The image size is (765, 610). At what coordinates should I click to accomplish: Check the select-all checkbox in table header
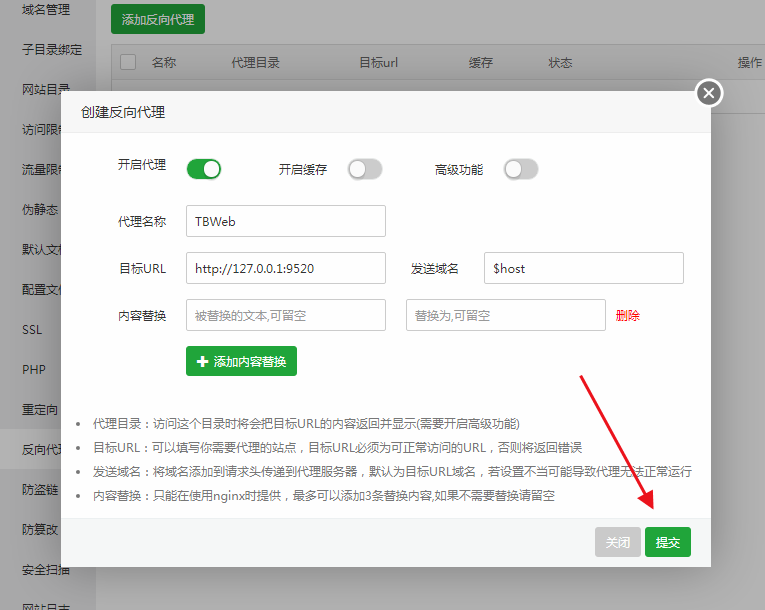pos(128,62)
